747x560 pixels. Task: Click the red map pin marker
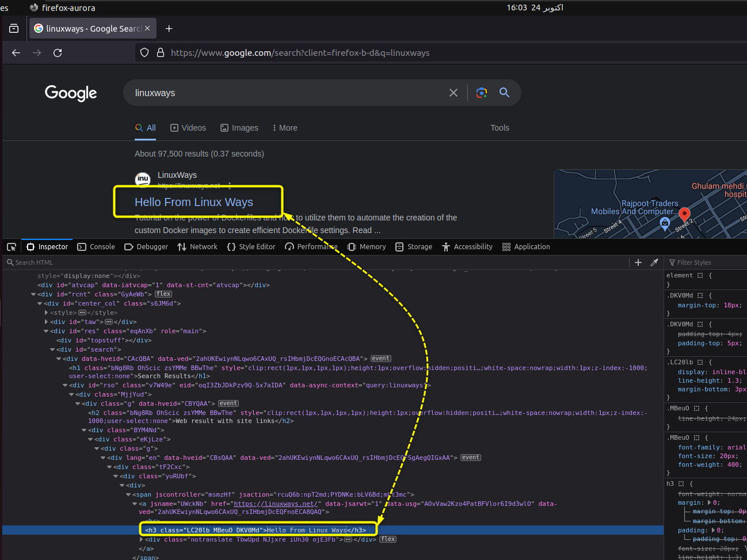click(x=684, y=215)
